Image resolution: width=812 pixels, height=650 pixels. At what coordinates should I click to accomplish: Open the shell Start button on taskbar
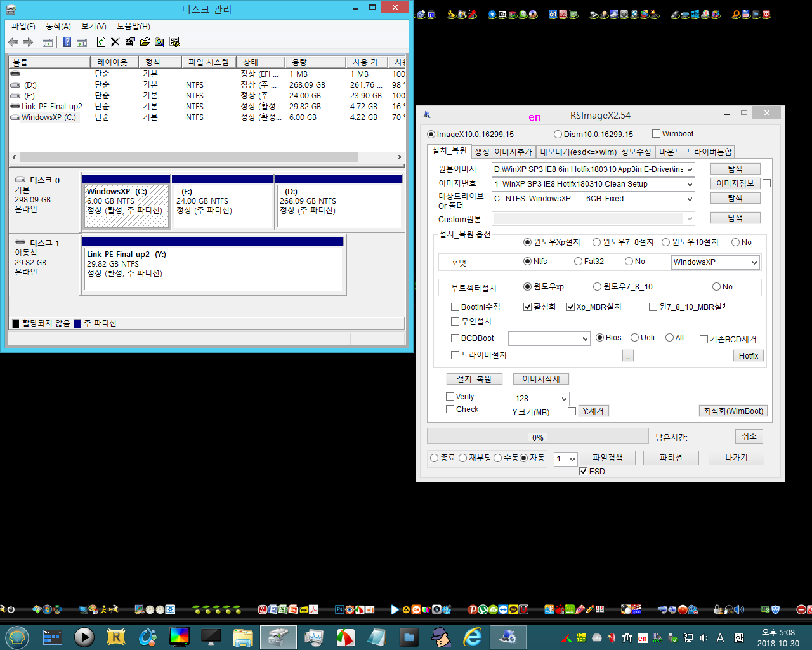coord(17,637)
